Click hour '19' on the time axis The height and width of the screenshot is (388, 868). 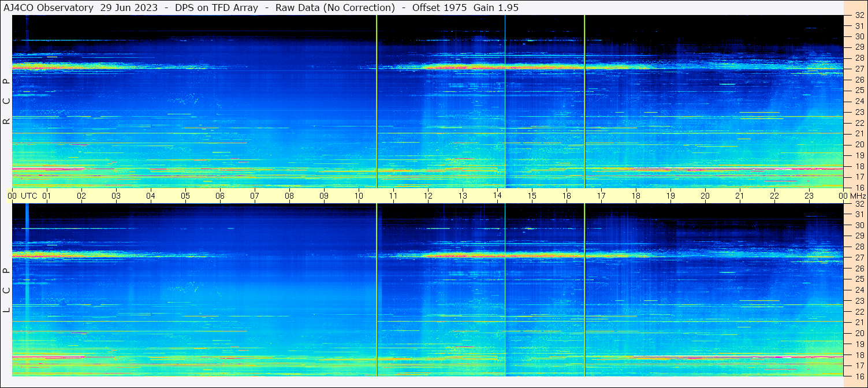670,196
